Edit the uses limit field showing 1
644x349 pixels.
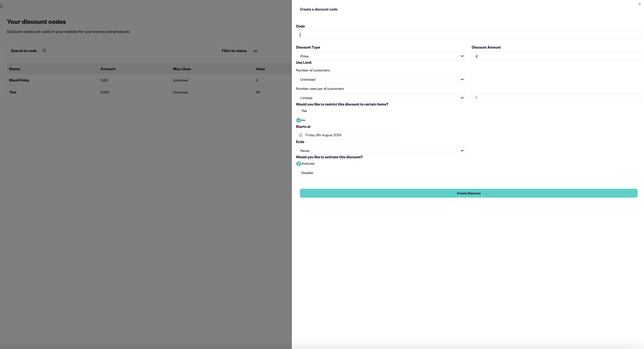556,98
